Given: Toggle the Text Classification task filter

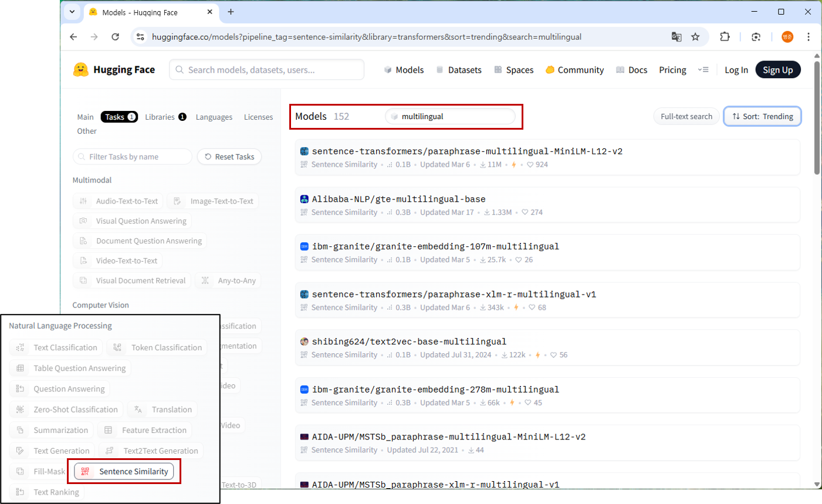Looking at the screenshot, I should [x=56, y=348].
